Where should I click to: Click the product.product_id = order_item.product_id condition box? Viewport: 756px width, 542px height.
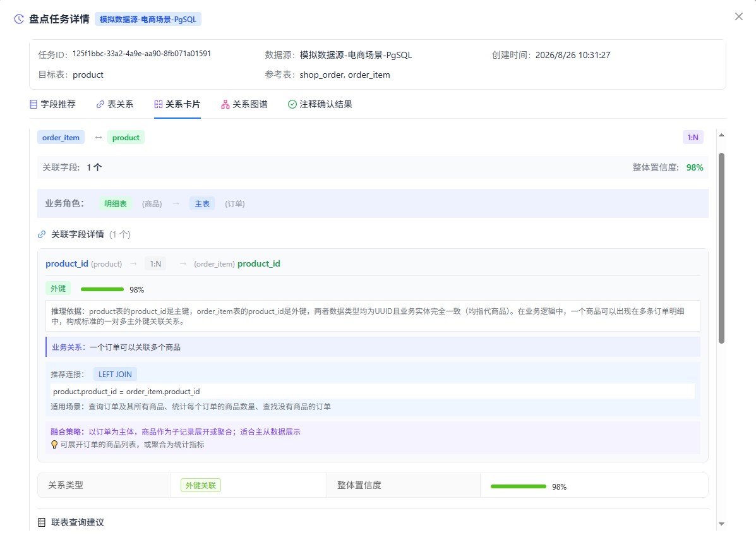click(x=373, y=392)
